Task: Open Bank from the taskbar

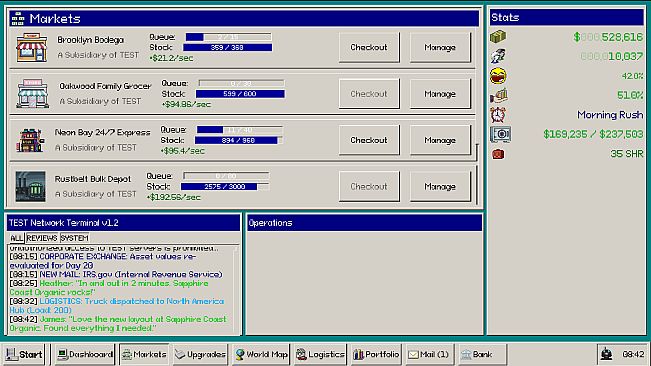Action: tap(482, 354)
